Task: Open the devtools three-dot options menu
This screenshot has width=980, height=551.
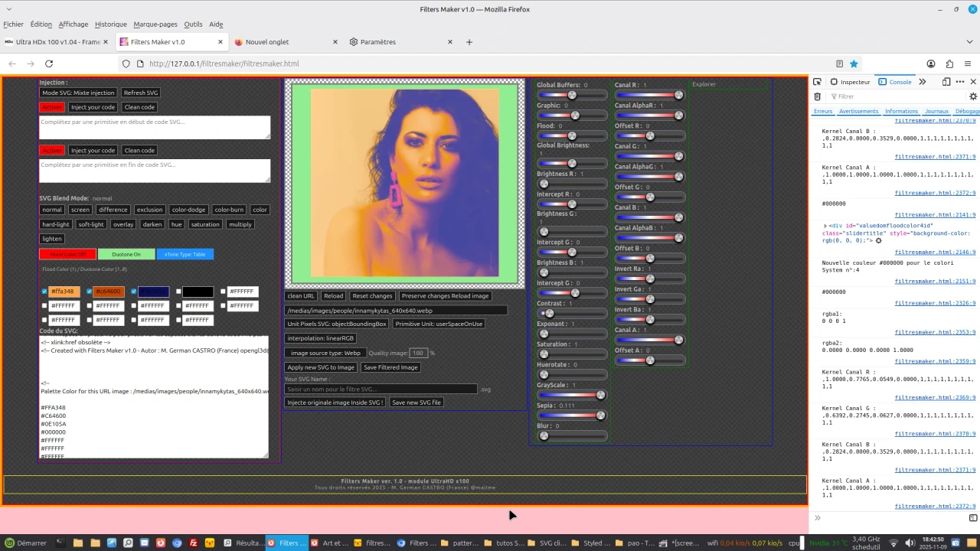Action: tap(959, 82)
